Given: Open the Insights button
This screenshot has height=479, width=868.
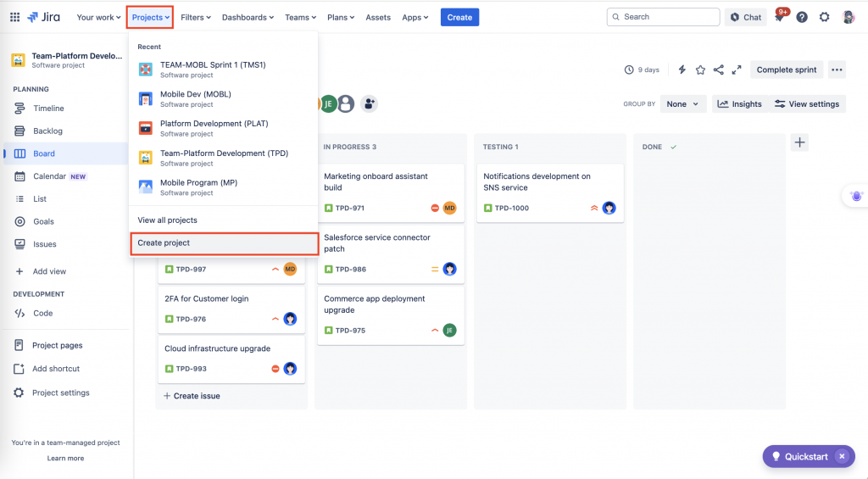Looking at the screenshot, I should (739, 103).
